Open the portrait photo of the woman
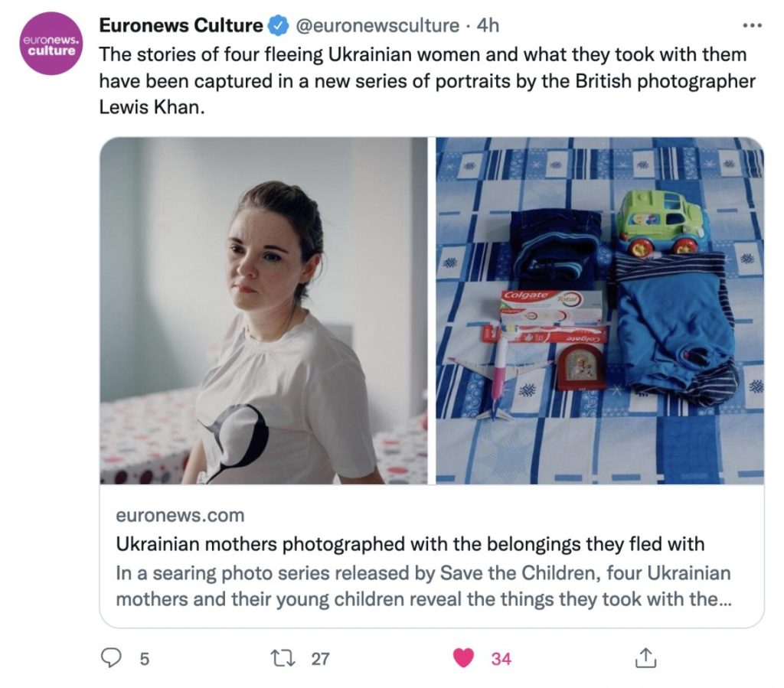 coord(263,311)
